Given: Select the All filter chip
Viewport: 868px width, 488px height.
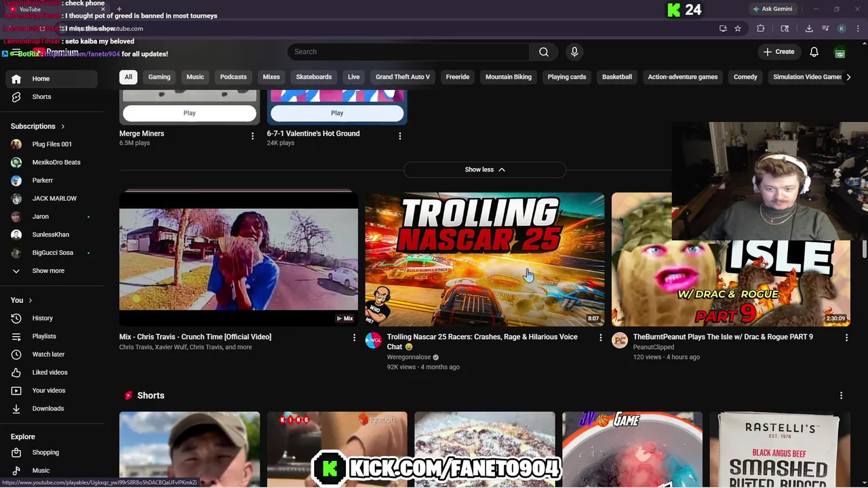Looking at the screenshot, I should click(x=128, y=77).
